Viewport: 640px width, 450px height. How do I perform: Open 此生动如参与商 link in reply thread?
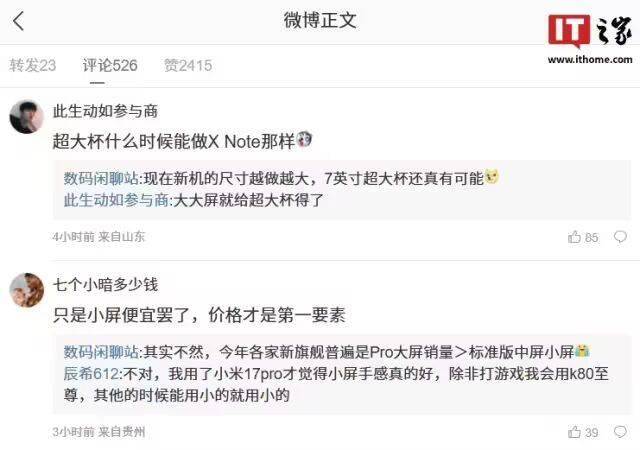[116, 200]
